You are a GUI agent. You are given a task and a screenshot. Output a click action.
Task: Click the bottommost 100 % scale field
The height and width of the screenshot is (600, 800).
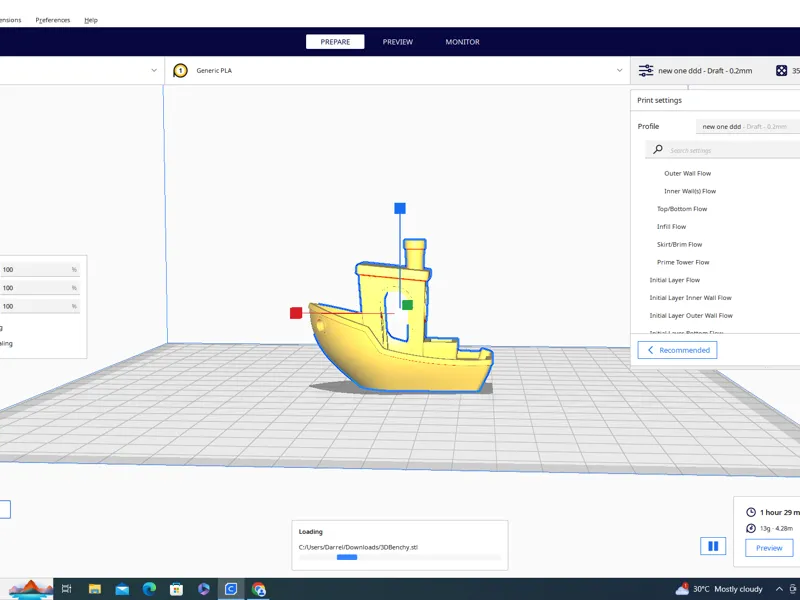pyautogui.click(x=40, y=306)
